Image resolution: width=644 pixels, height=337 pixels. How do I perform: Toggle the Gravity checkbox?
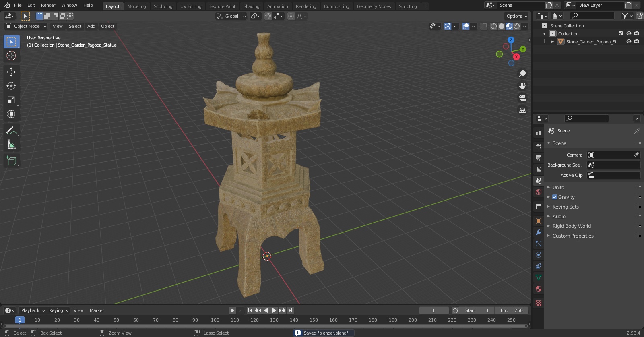coord(555,197)
